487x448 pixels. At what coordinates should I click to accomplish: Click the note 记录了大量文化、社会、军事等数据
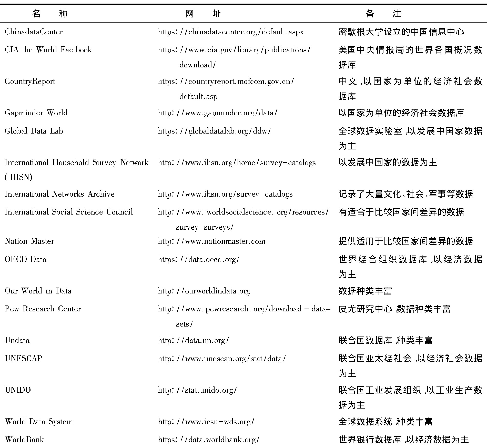click(x=406, y=194)
